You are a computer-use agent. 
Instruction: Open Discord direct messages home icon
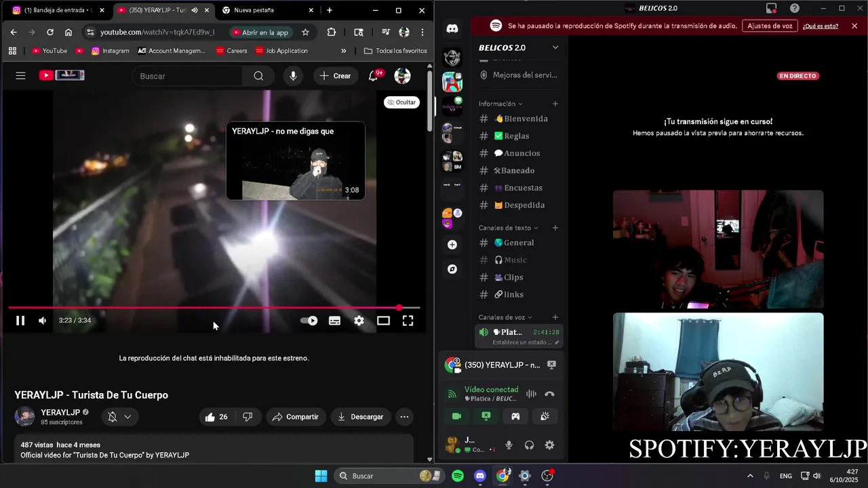[452, 28]
